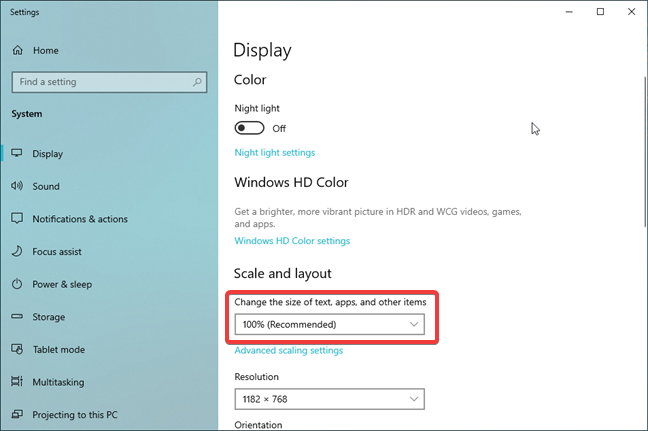Viewport: 648px width, 431px height.
Task: Click the 'Windows HD Color' heading
Action: point(291,182)
